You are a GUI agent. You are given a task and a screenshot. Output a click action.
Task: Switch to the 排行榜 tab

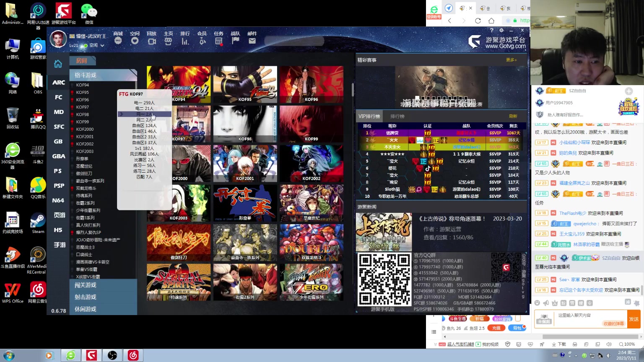point(397,116)
